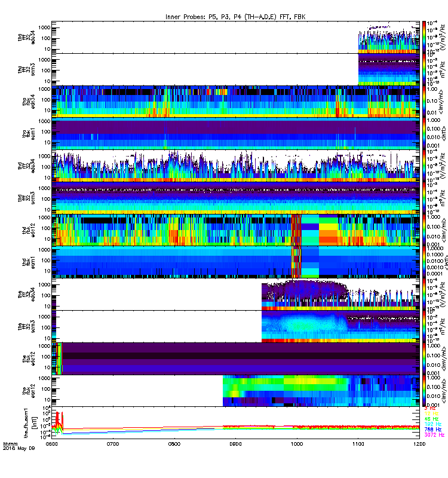Select the "thd fff 32 scm3" panel label
The width and height of the screenshot is (448, 478).
[26, 198]
